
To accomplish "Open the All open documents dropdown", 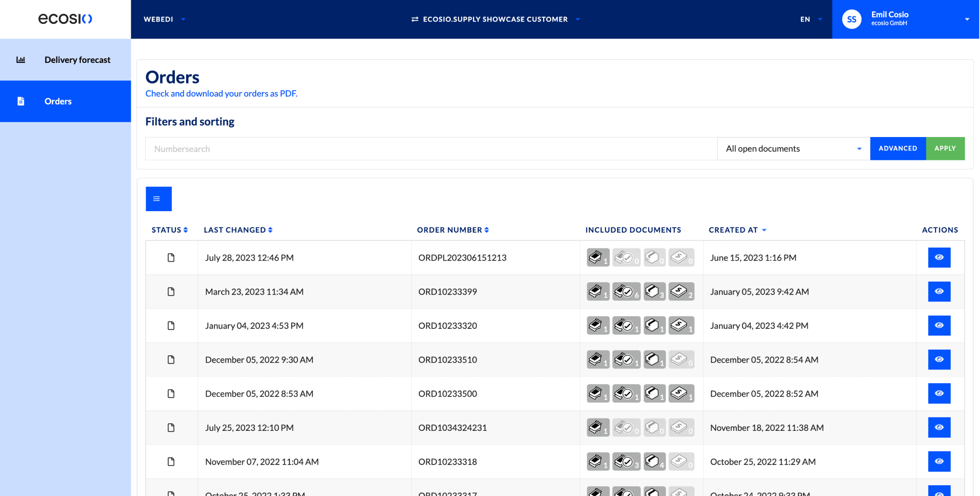I will tap(793, 149).
